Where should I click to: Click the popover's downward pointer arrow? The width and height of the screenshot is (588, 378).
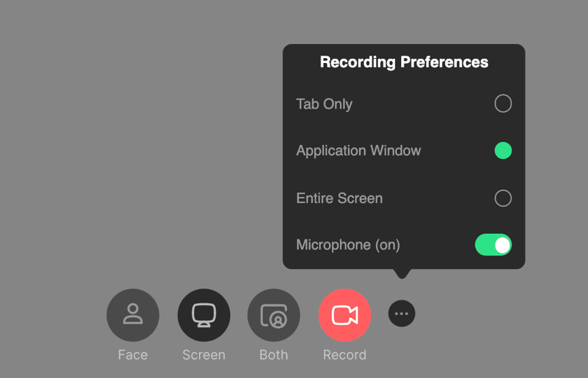(401, 273)
